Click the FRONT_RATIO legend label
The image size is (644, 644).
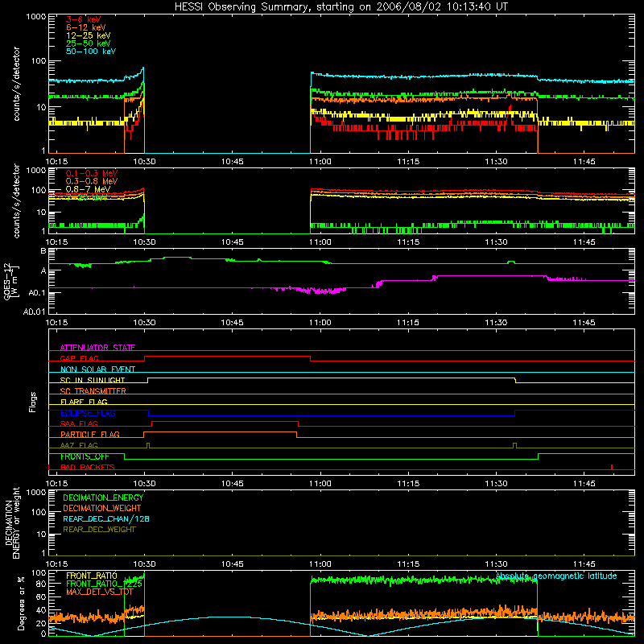click(92, 576)
